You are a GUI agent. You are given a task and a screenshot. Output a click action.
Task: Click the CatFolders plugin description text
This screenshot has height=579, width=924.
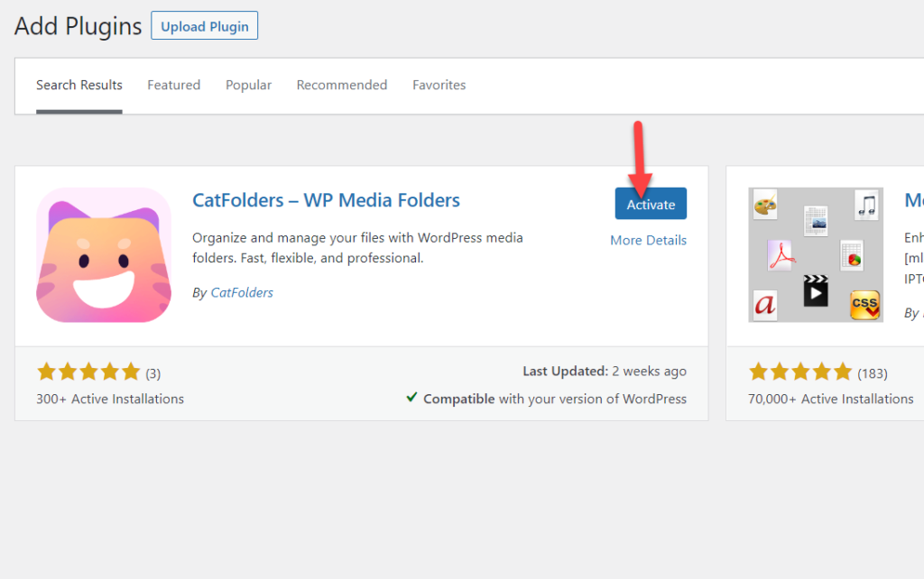[357, 248]
